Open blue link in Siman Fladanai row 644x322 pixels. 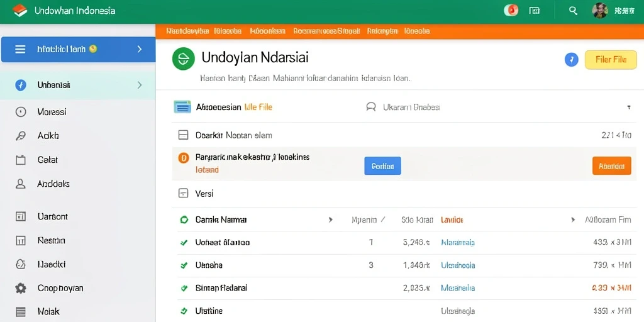(x=458, y=288)
